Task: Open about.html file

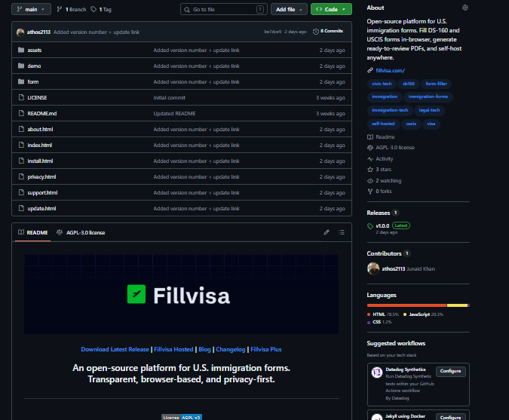Action: 40,130
